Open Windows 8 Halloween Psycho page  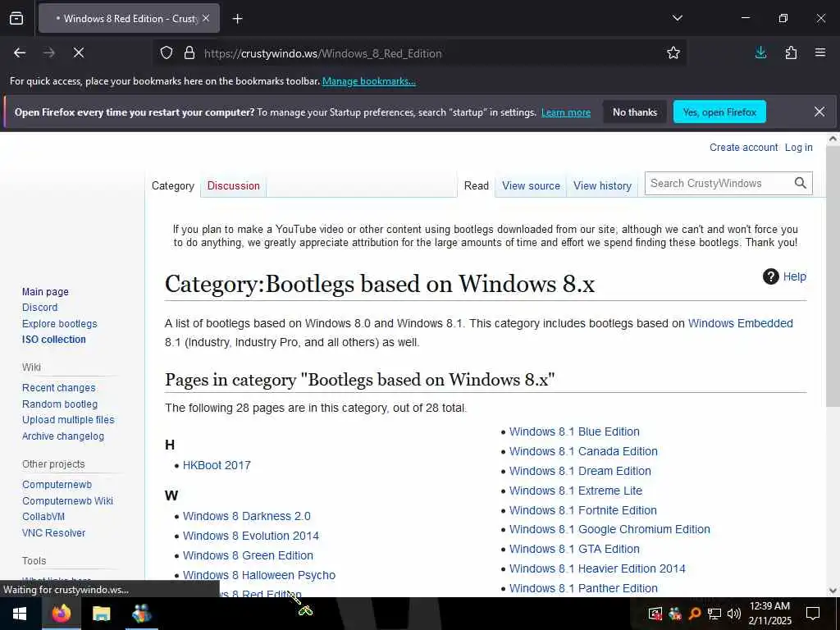tap(259, 575)
